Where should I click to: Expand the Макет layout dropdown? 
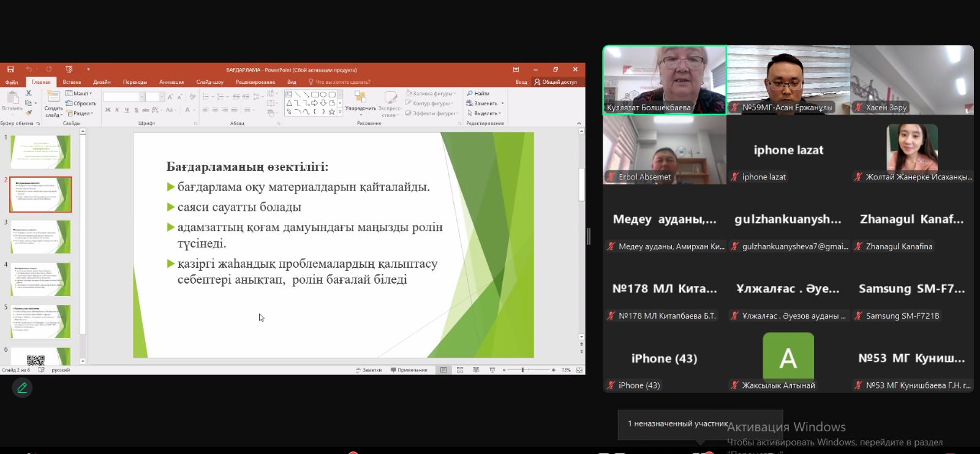click(80, 94)
